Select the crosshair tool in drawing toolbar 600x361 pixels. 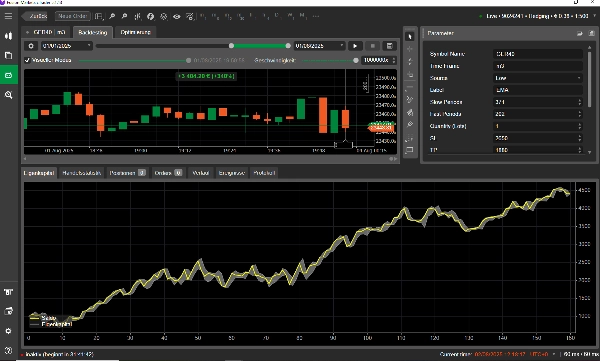click(410, 49)
